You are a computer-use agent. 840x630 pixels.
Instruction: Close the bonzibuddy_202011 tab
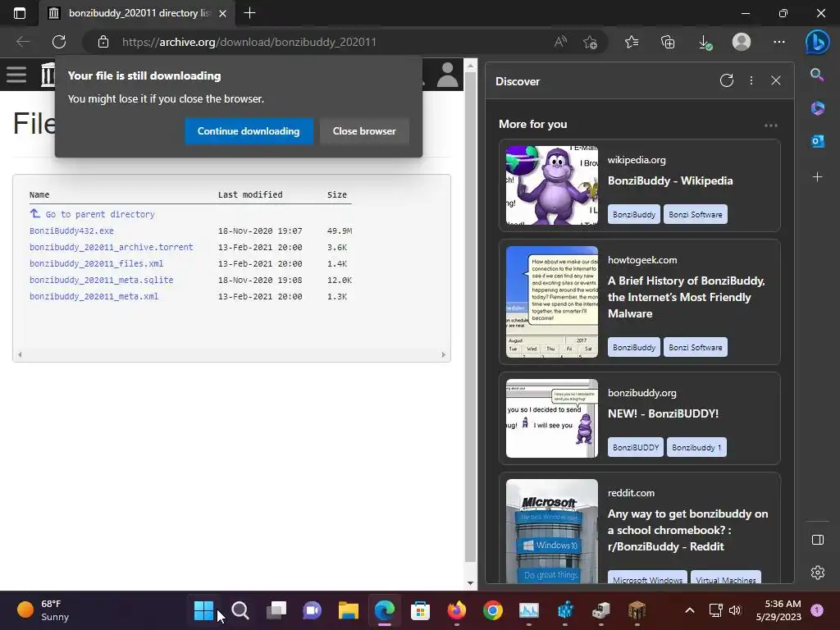pos(222,13)
